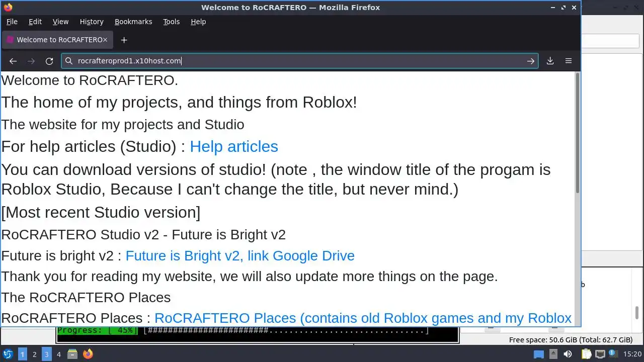
Task: Close the Welcome to RoCRAFTERO tab
Action: [105, 40]
